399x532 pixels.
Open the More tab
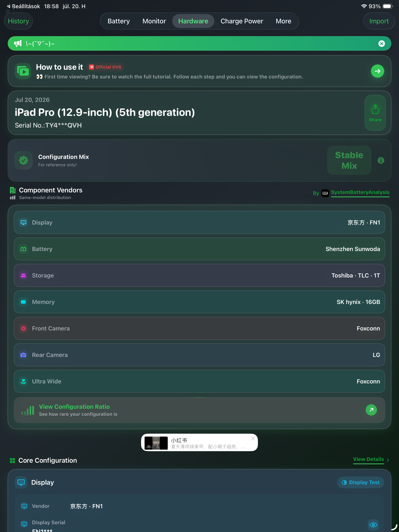click(283, 21)
